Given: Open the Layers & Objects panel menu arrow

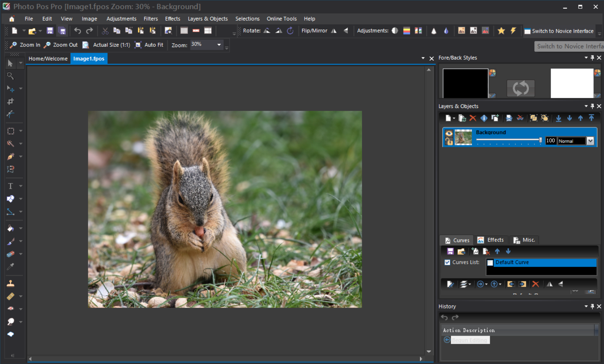Looking at the screenshot, I should click(586, 106).
